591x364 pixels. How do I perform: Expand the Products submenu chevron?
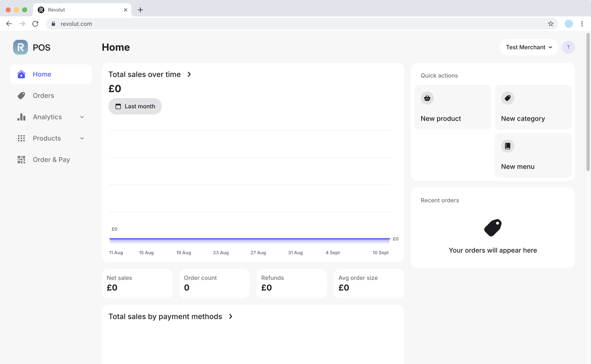pos(82,138)
